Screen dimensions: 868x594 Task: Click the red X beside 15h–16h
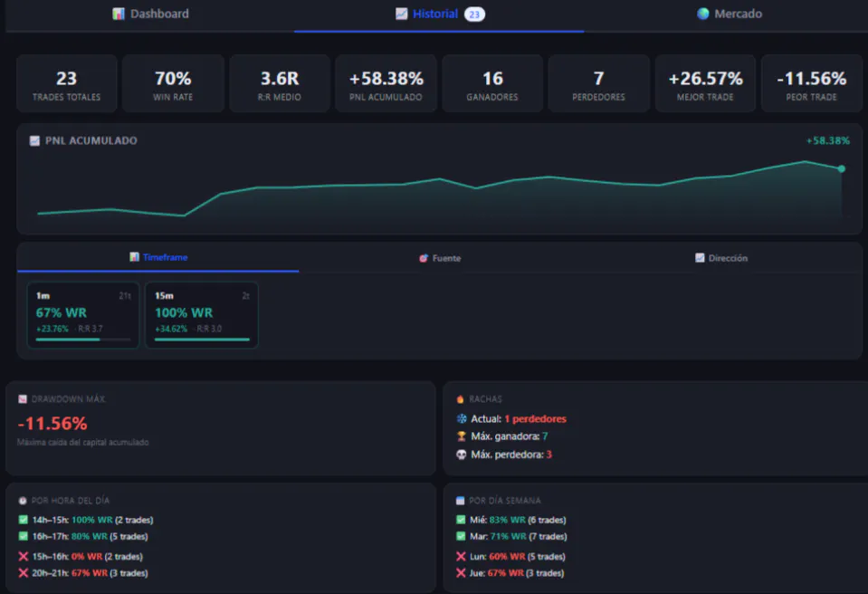24,556
